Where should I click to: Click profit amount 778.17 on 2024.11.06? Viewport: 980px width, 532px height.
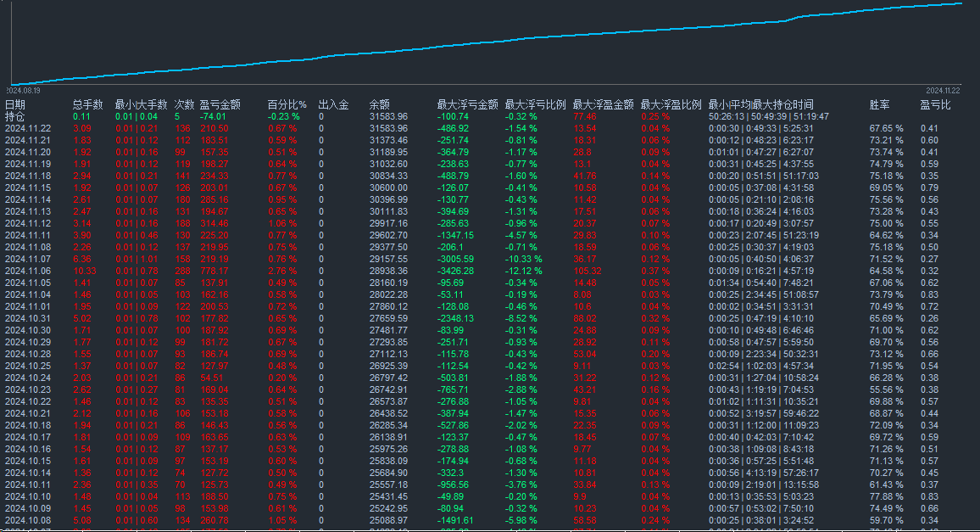[214, 271]
